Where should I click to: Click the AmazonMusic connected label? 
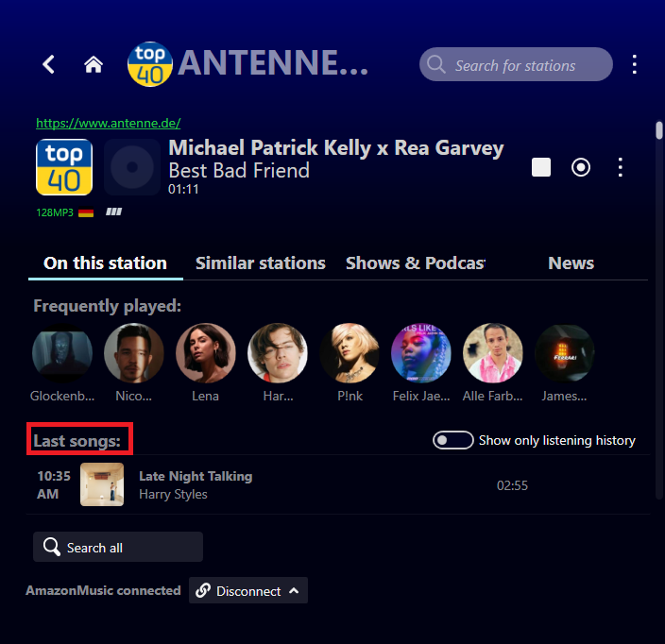(103, 590)
